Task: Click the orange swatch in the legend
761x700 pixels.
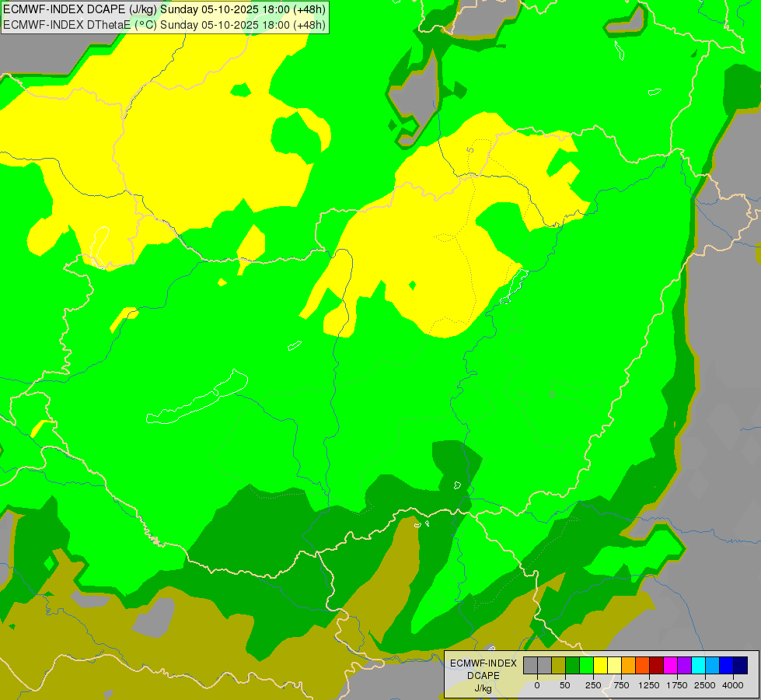Action: (629, 665)
